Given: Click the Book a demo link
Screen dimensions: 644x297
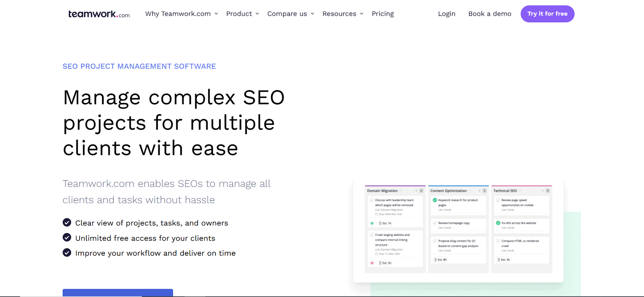Looking at the screenshot, I should point(490,13).
